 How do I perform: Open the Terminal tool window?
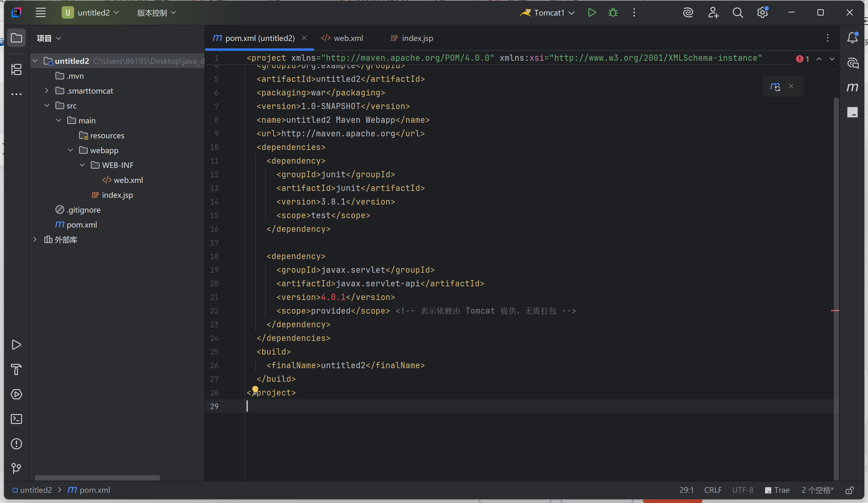tap(16, 419)
